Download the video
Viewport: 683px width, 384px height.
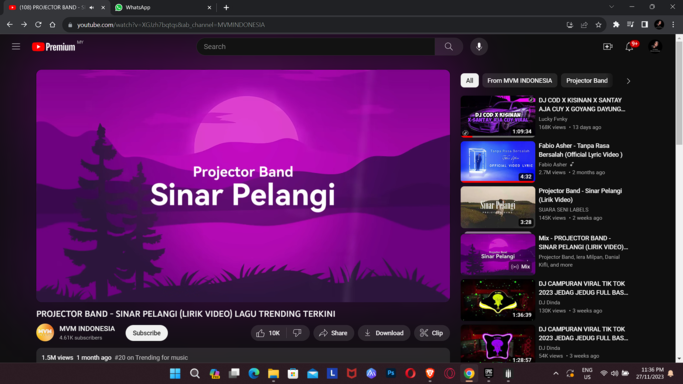384,333
